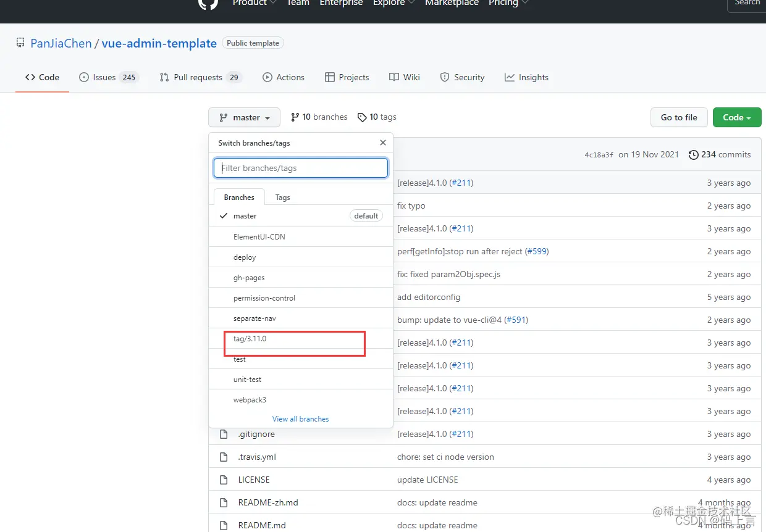The height and width of the screenshot is (532, 766).
Task: Select the test branch
Action: point(301,359)
